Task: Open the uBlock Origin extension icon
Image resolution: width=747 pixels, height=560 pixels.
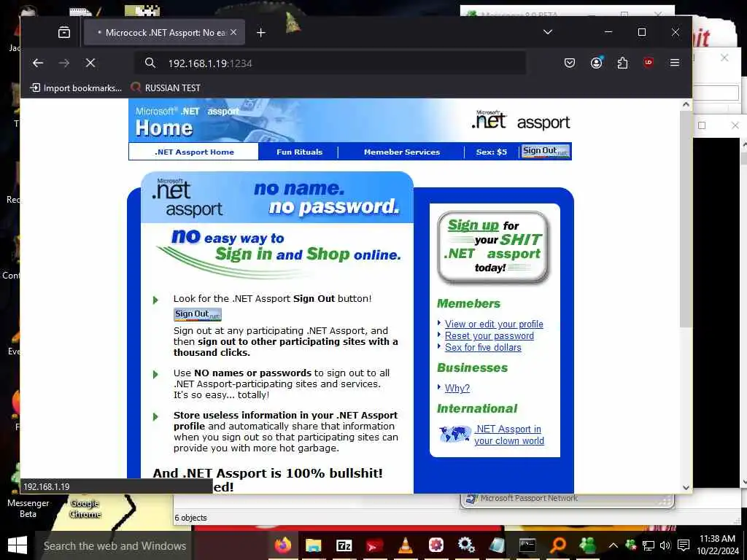Action: [x=648, y=63]
